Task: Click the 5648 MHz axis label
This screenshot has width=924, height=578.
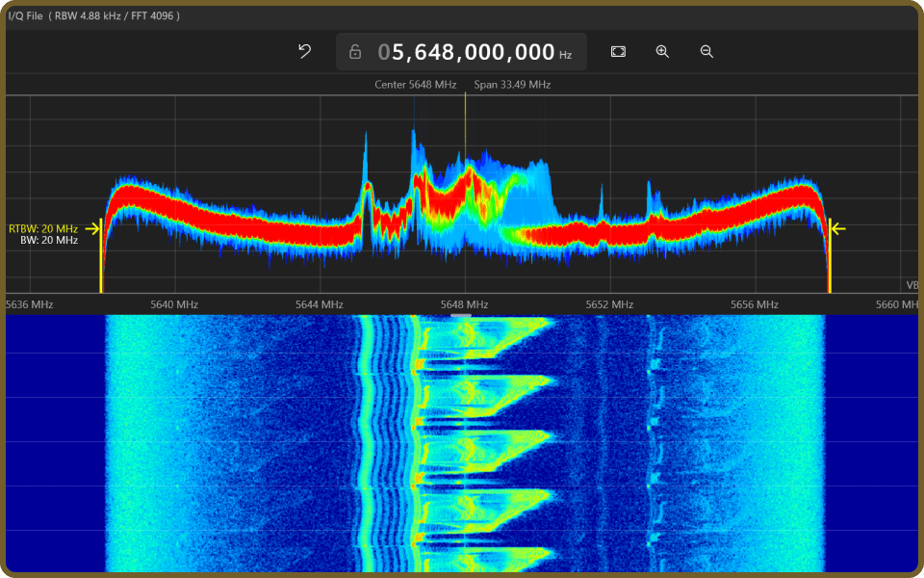Action: click(464, 305)
